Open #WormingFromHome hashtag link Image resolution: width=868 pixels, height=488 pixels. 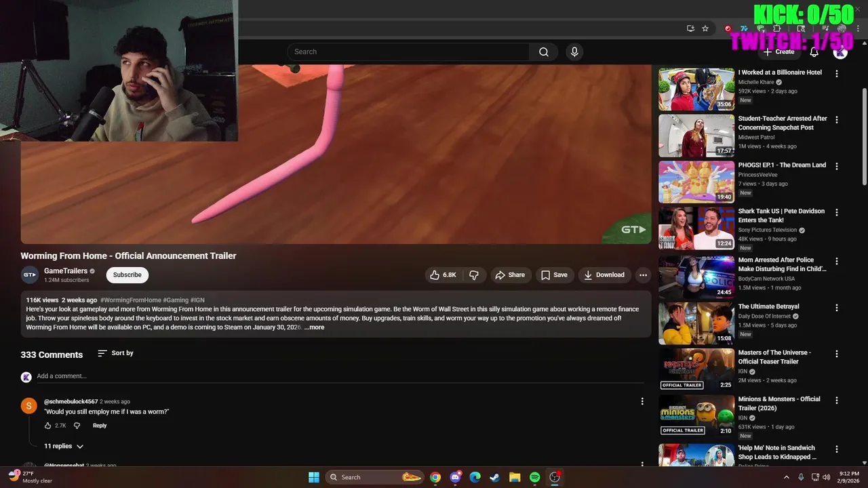click(131, 300)
